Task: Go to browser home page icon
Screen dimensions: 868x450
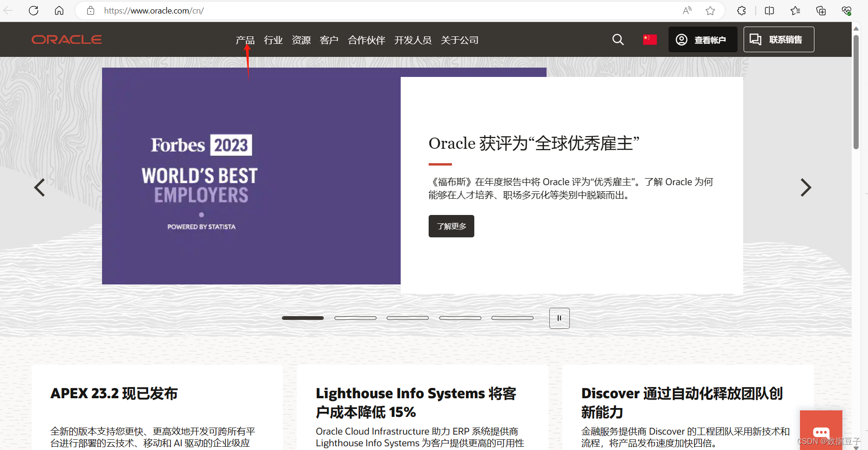Action: (59, 10)
